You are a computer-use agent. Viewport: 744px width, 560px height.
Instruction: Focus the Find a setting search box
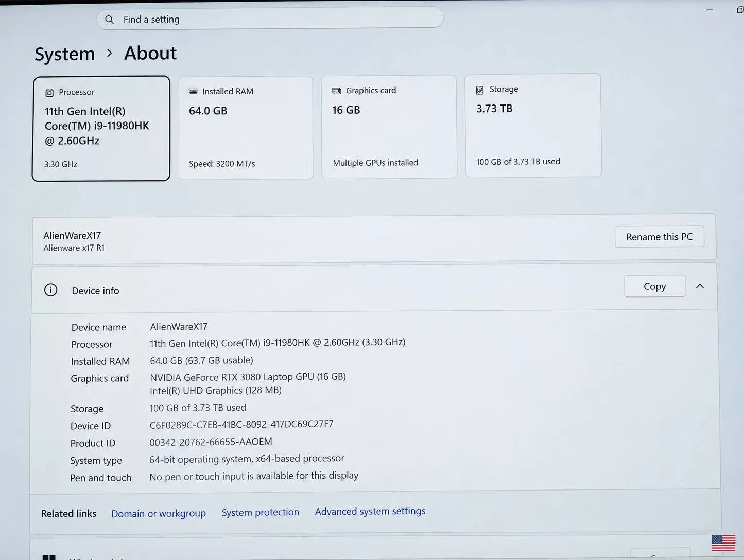point(270,19)
